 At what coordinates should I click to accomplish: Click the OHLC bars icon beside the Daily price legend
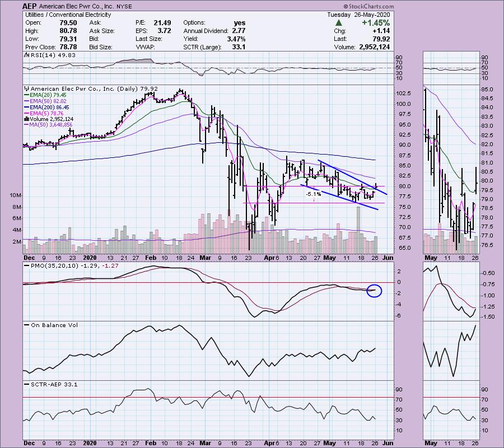pyautogui.click(x=27, y=88)
